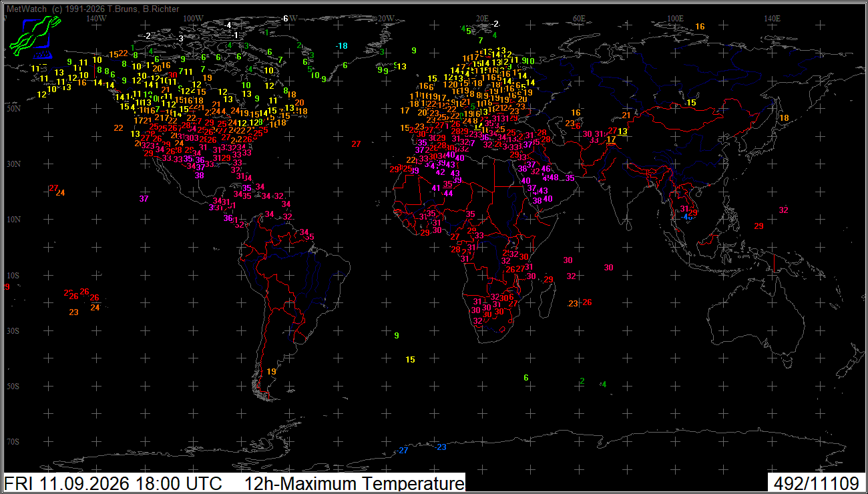This screenshot has width=868, height=494.
Task: Click the FRI 11.09.2026 18:00 UTC date label
Action: 113,483
